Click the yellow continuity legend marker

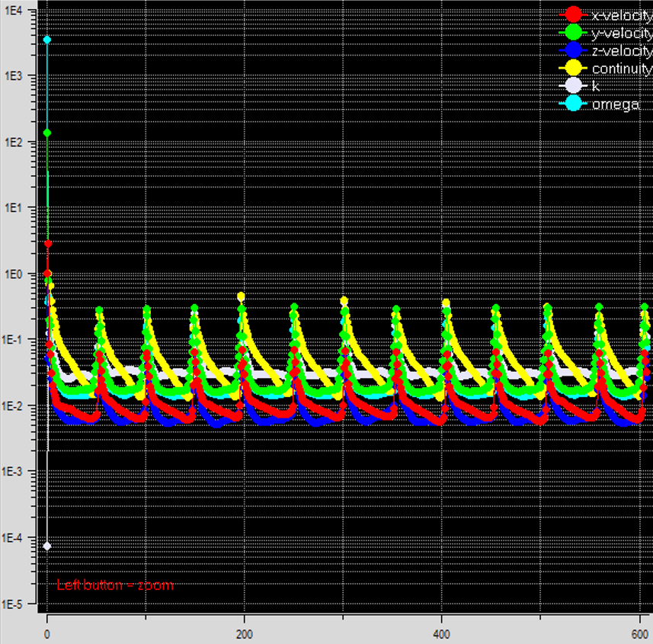pos(571,69)
